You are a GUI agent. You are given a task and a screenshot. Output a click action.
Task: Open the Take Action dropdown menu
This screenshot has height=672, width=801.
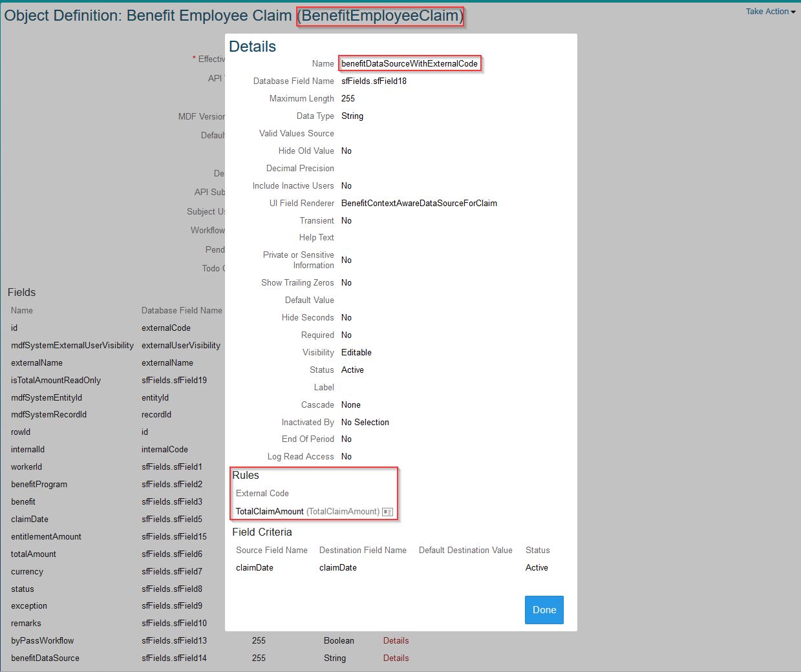pyautogui.click(x=771, y=12)
